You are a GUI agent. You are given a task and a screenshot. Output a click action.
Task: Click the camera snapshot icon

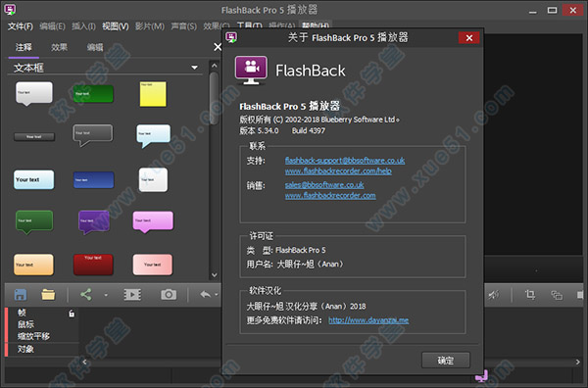click(169, 295)
